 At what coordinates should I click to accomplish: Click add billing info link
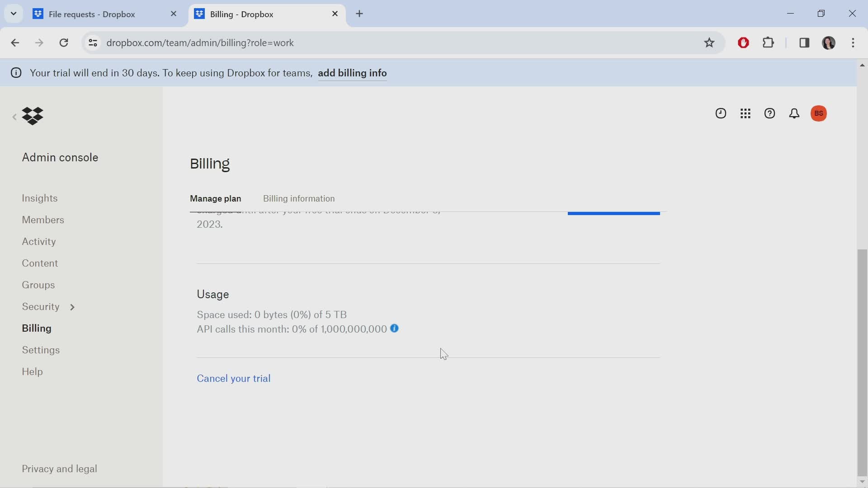352,73
